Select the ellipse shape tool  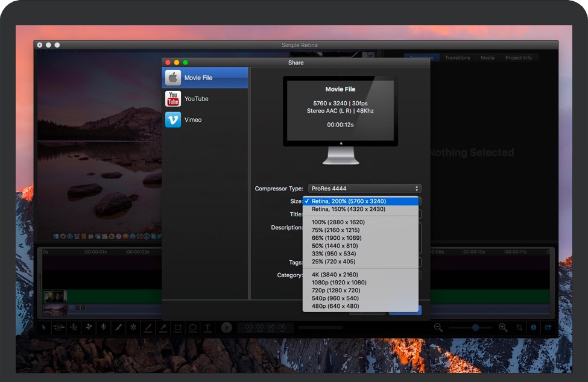(x=192, y=328)
